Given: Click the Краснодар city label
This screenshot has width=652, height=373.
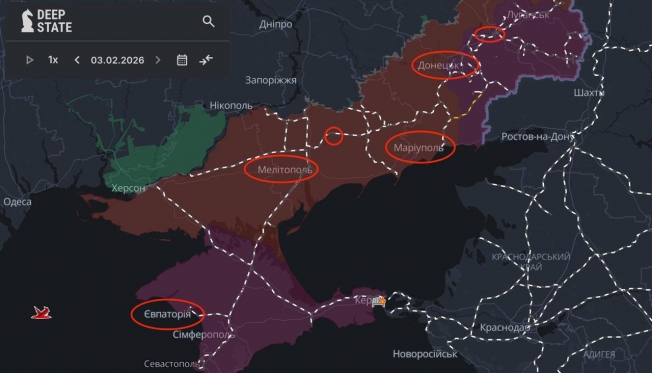Looking at the screenshot, I should tap(505, 328).
